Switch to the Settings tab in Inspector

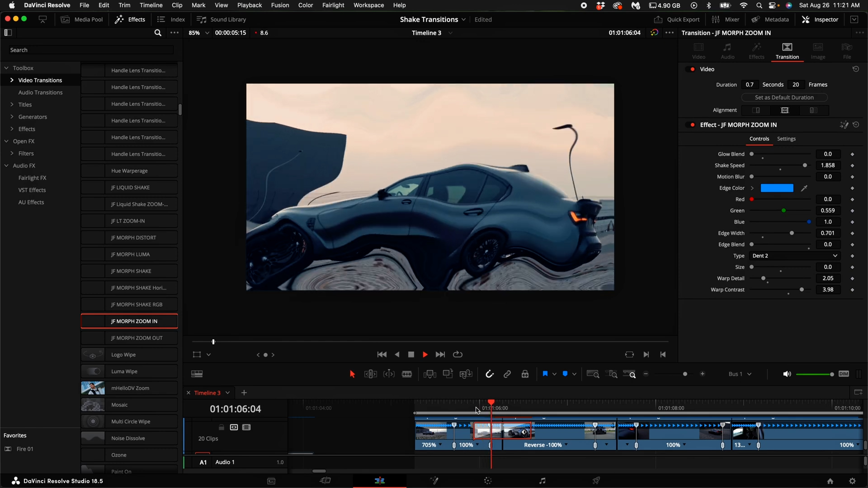click(x=786, y=139)
